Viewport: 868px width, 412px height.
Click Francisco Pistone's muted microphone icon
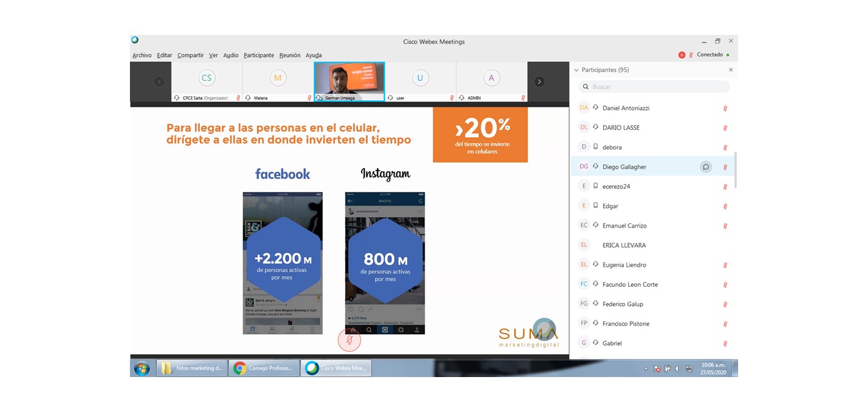(x=725, y=324)
